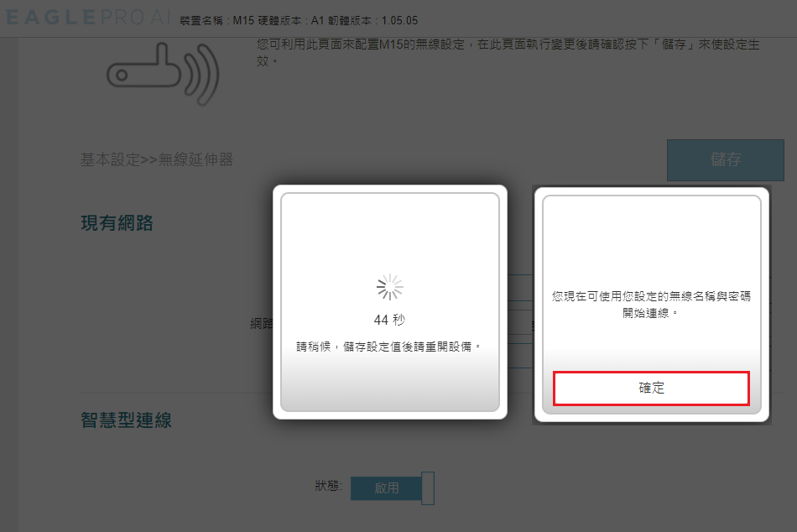Open the 基本設定>>無線延伸器 breadcrumb

pos(157,159)
